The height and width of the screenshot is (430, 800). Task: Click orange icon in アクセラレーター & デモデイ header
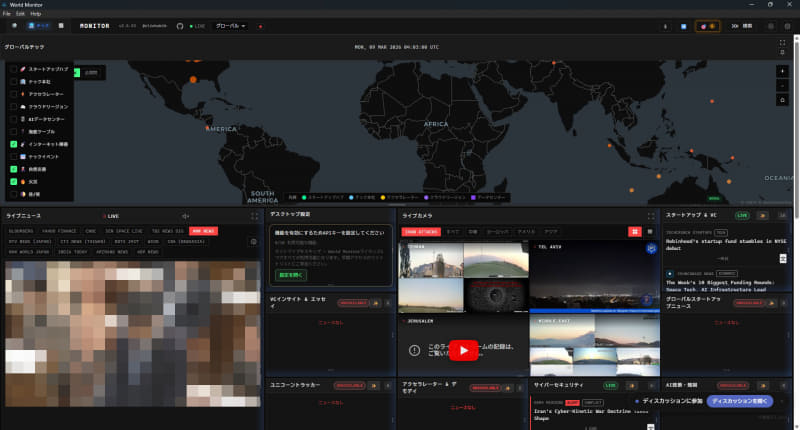tap(508, 388)
